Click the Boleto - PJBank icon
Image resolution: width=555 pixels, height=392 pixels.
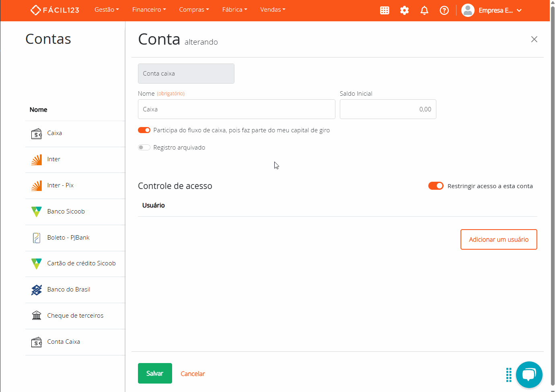pos(37,238)
